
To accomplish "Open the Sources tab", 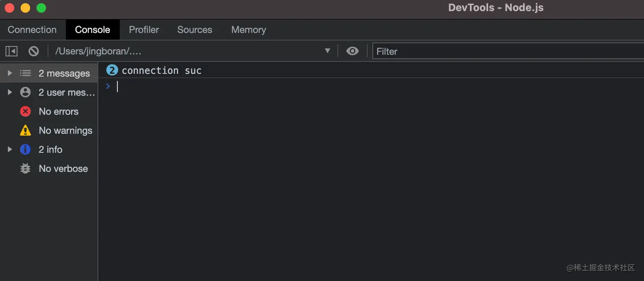I will coord(195,30).
